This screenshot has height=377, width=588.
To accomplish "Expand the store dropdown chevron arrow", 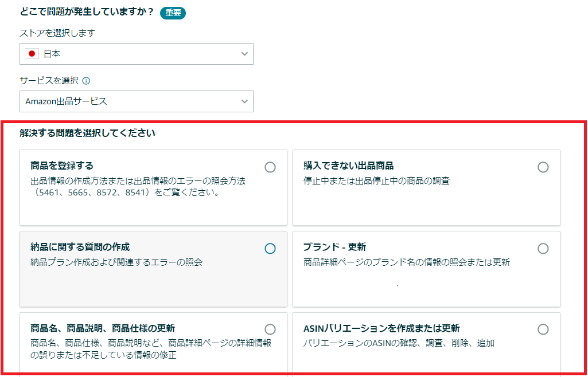I will coord(244,54).
